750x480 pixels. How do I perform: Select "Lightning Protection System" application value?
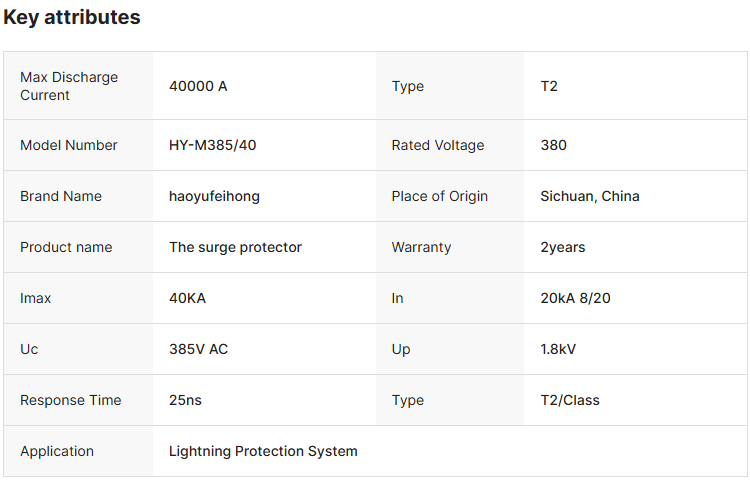pos(263,451)
